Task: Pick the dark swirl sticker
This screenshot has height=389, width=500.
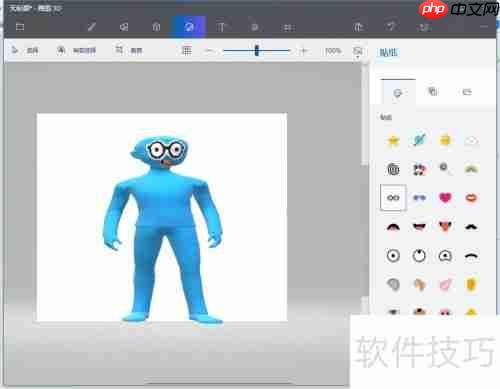Action: coord(393,169)
